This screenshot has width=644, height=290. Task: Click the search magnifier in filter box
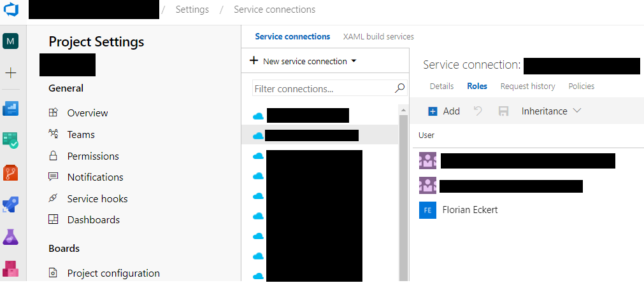tap(400, 88)
